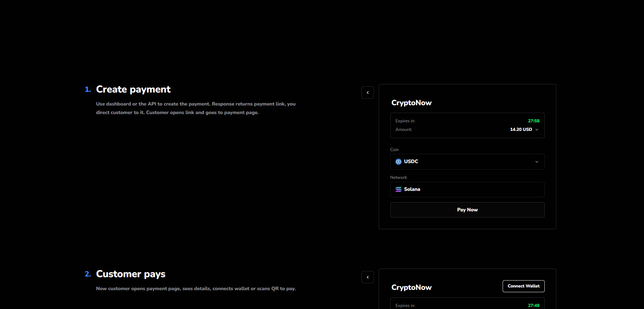Click the back arrow beside Create payment card

(367, 92)
